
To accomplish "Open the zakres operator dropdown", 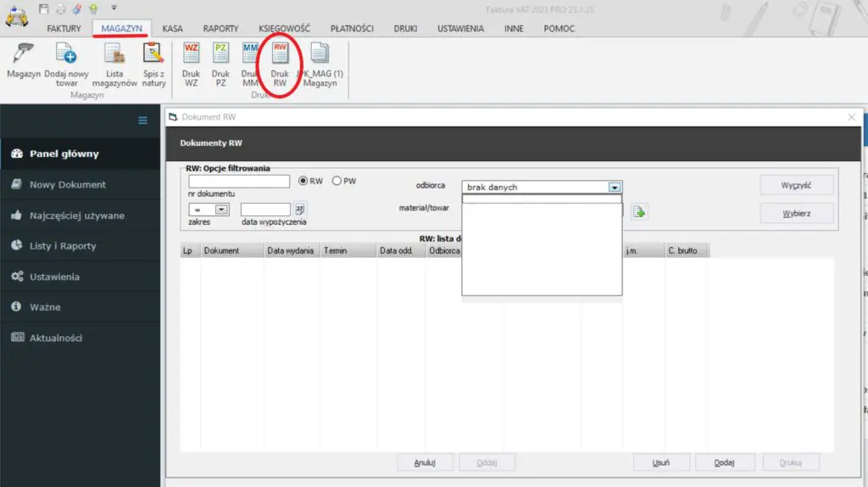I will (221, 209).
